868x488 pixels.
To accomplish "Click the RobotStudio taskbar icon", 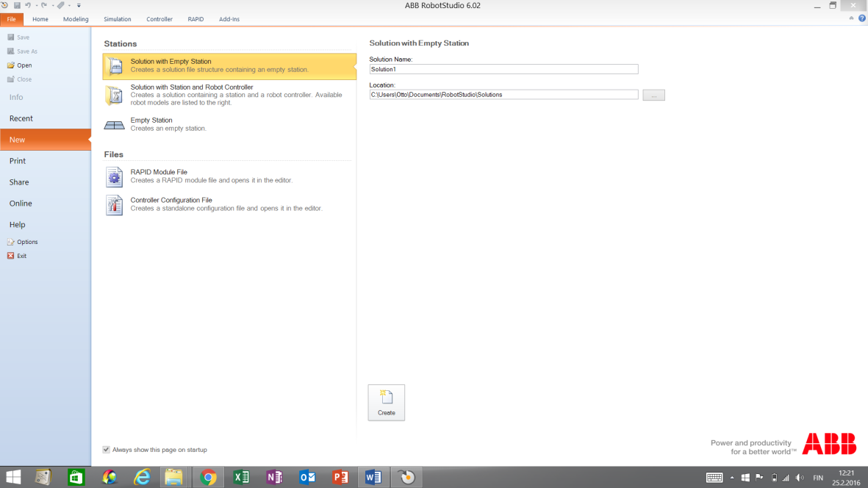I will click(x=407, y=477).
